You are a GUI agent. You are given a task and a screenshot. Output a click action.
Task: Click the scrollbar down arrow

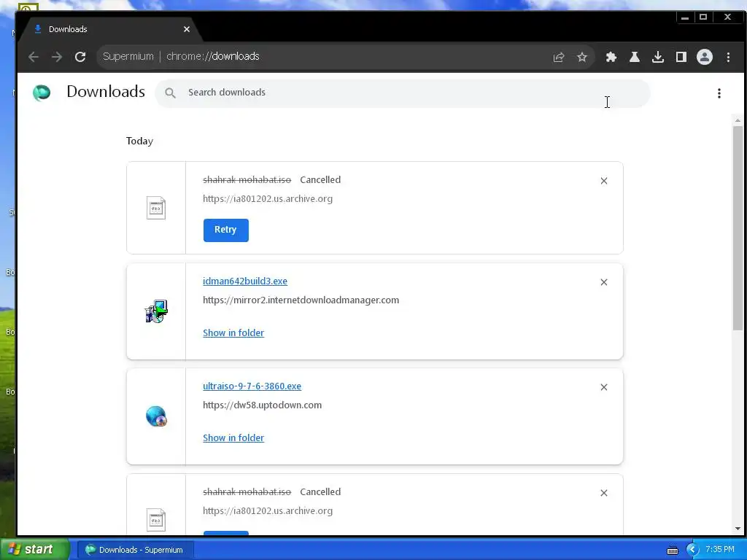[x=738, y=528]
